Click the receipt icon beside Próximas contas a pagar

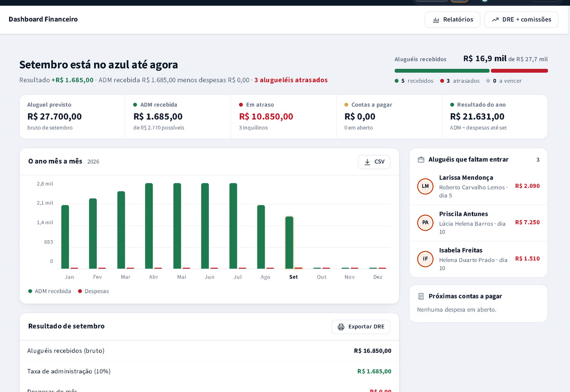(x=421, y=296)
